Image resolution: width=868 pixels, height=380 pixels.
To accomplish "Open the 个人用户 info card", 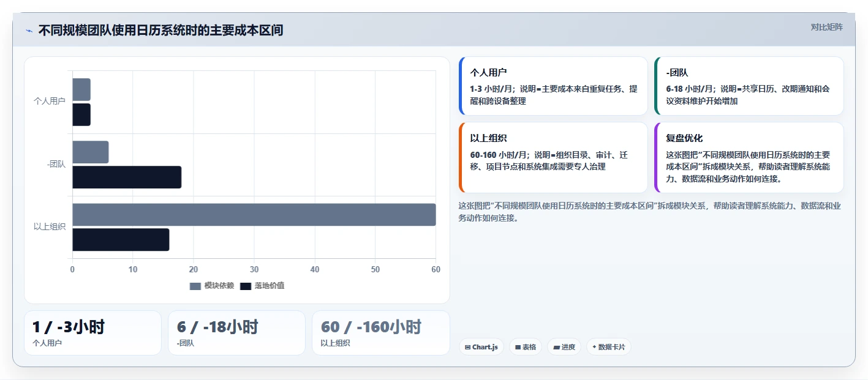I will click(553, 86).
